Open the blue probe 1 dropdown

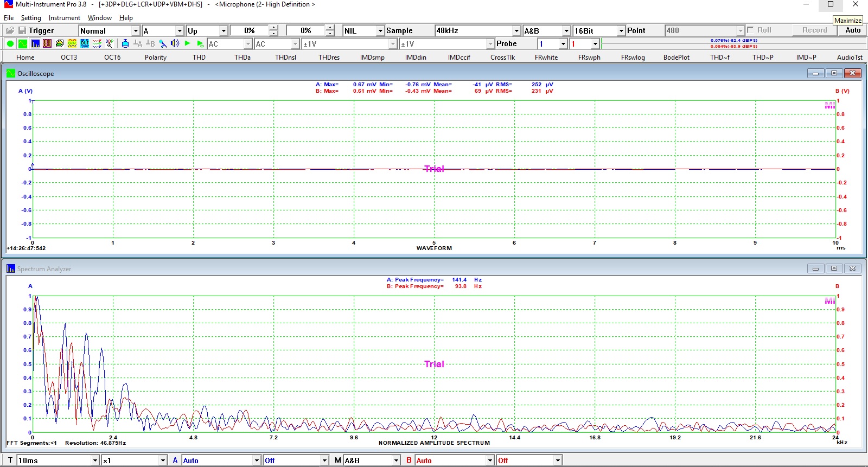[x=564, y=44]
